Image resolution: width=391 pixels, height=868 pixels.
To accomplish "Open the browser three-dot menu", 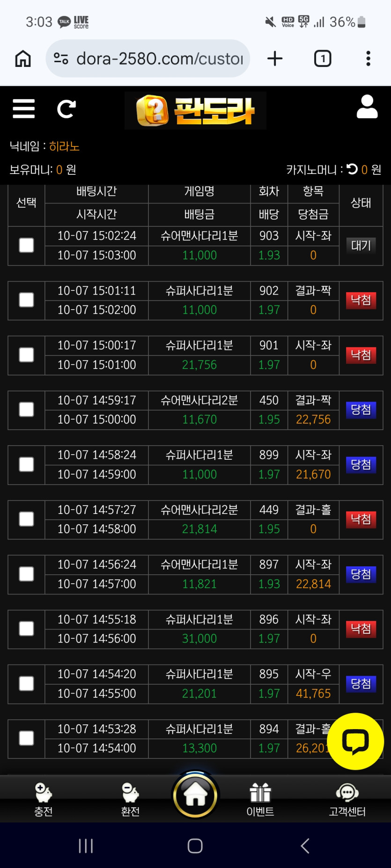I will coord(369,58).
